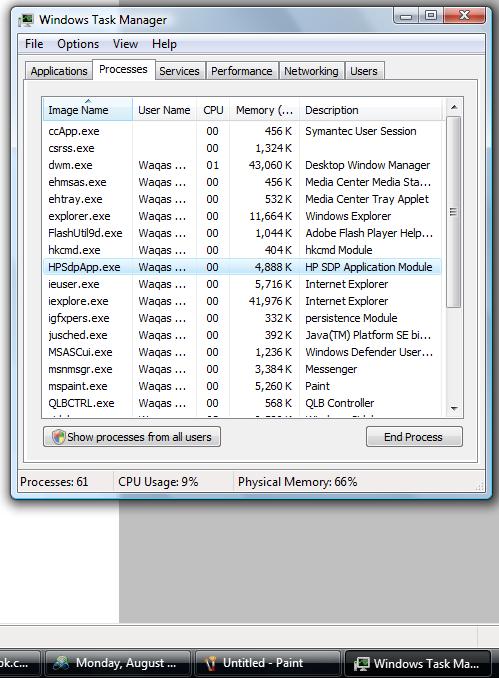The height and width of the screenshot is (678, 499).
Task: Sort by Image Name column header
Action: [87, 110]
